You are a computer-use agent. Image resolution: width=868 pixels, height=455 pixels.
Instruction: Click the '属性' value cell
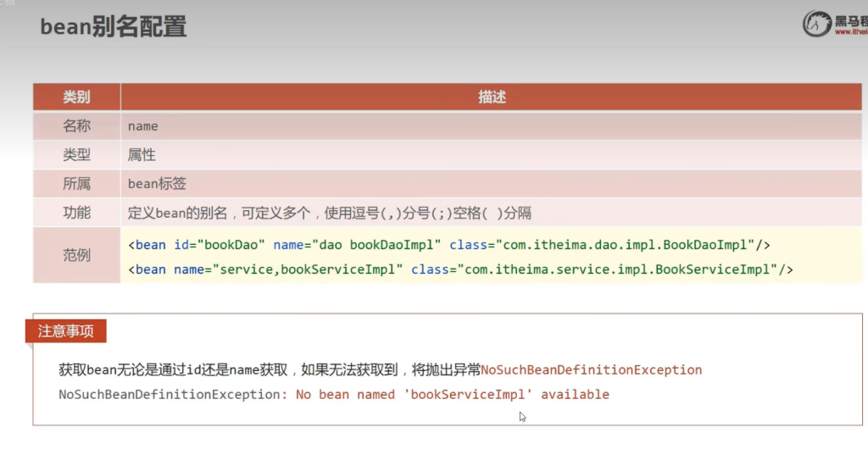tap(142, 155)
